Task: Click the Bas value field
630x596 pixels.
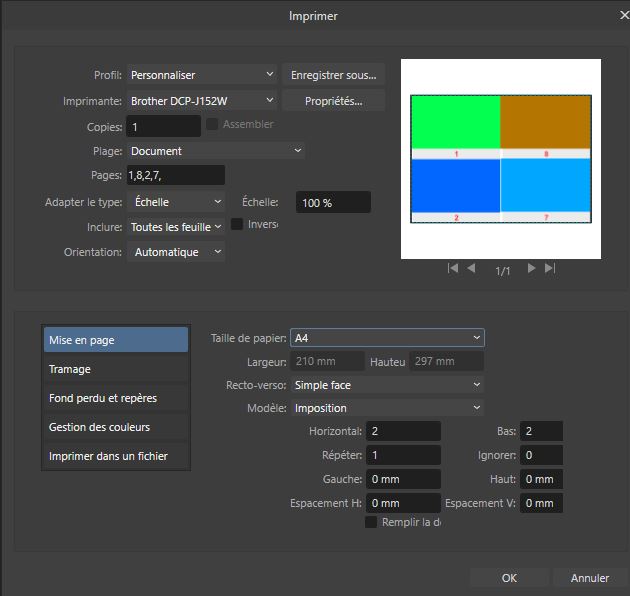Action: tap(541, 431)
